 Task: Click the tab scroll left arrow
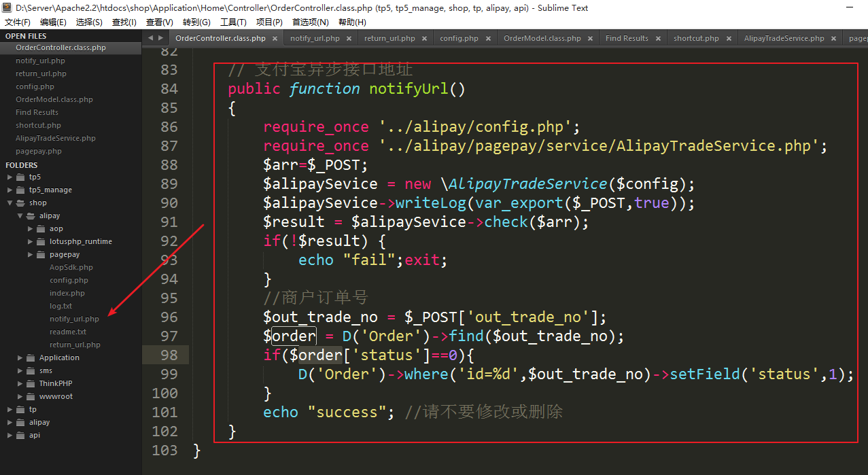[x=151, y=38]
